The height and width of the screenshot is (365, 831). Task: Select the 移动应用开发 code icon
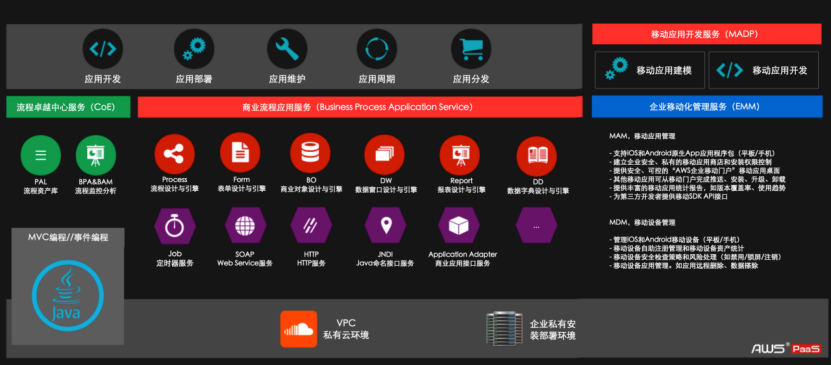click(x=730, y=69)
